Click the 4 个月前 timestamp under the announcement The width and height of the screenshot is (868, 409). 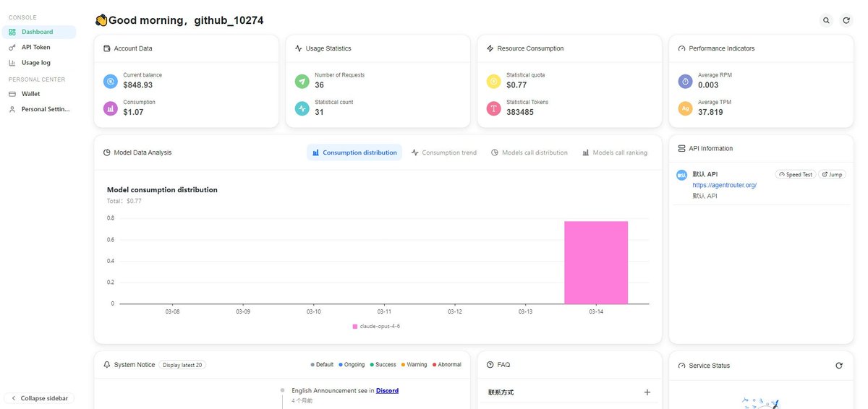click(302, 400)
